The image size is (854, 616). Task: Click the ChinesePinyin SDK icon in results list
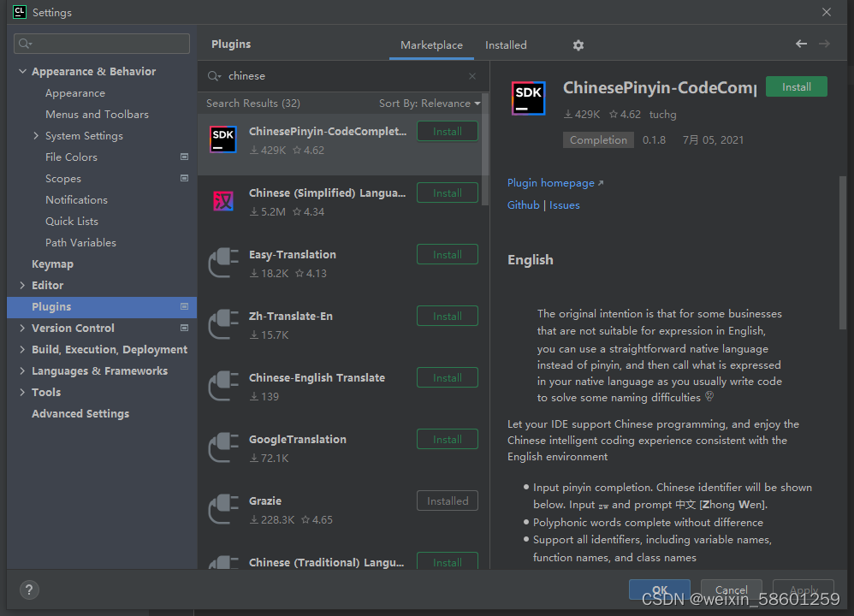(x=223, y=139)
